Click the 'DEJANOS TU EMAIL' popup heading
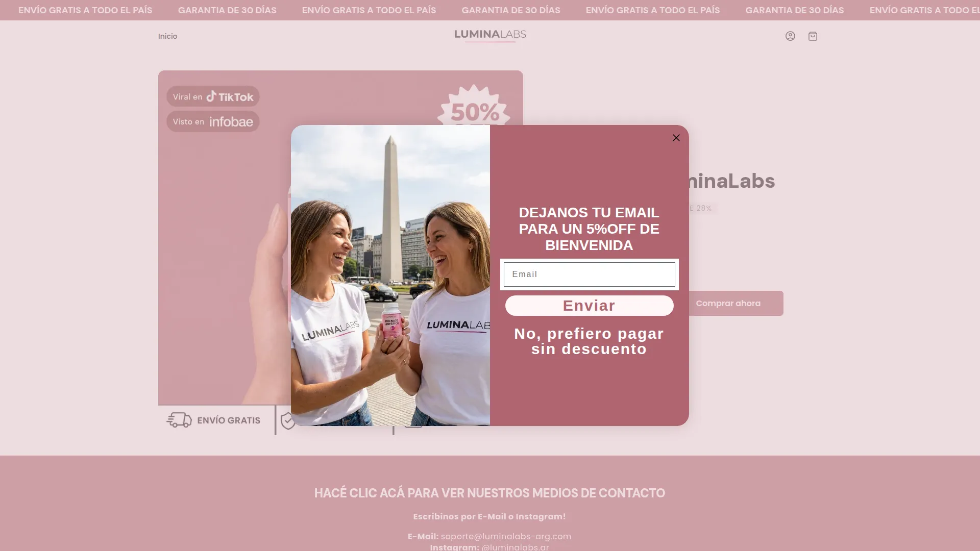This screenshot has height=551, width=980. click(x=589, y=229)
